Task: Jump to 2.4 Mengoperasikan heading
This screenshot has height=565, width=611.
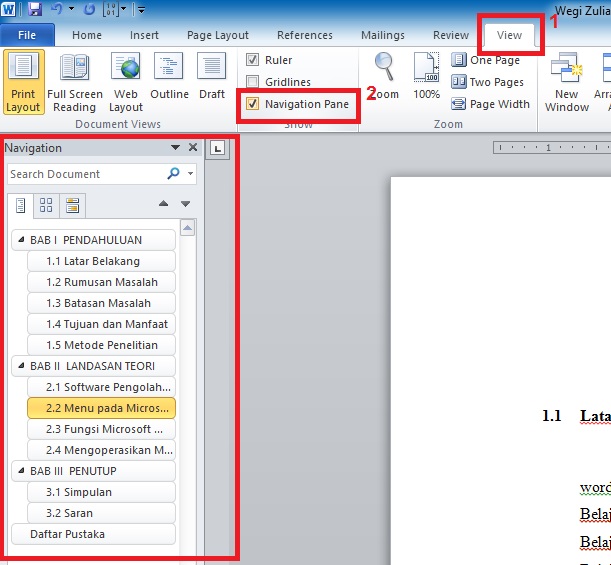Action: pos(101,450)
